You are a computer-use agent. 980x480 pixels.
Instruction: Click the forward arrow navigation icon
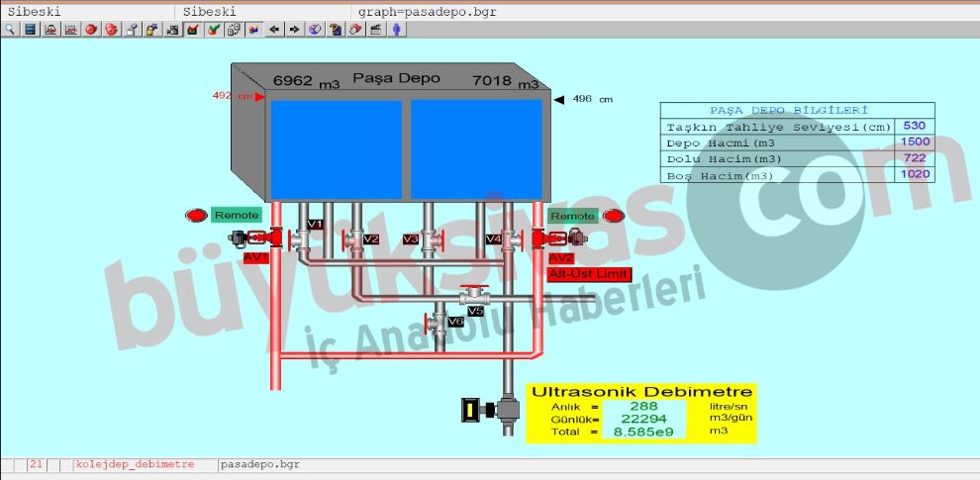coord(294,31)
